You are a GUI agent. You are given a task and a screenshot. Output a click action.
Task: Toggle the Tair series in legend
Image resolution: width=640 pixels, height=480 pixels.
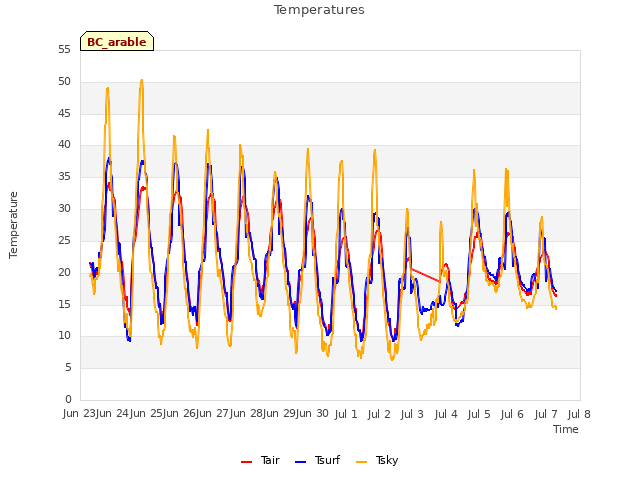point(260,460)
